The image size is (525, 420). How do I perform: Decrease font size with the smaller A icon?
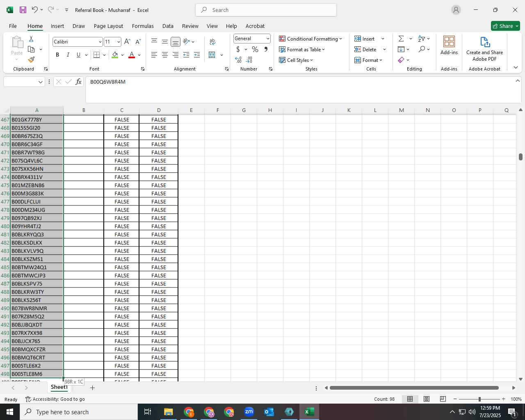tap(138, 42)
